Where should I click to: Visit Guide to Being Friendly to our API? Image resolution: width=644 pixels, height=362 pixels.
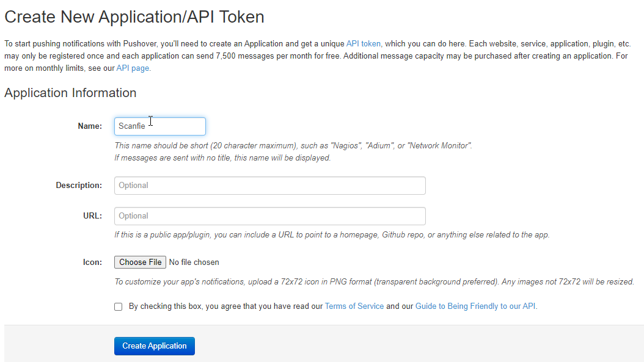475,306
